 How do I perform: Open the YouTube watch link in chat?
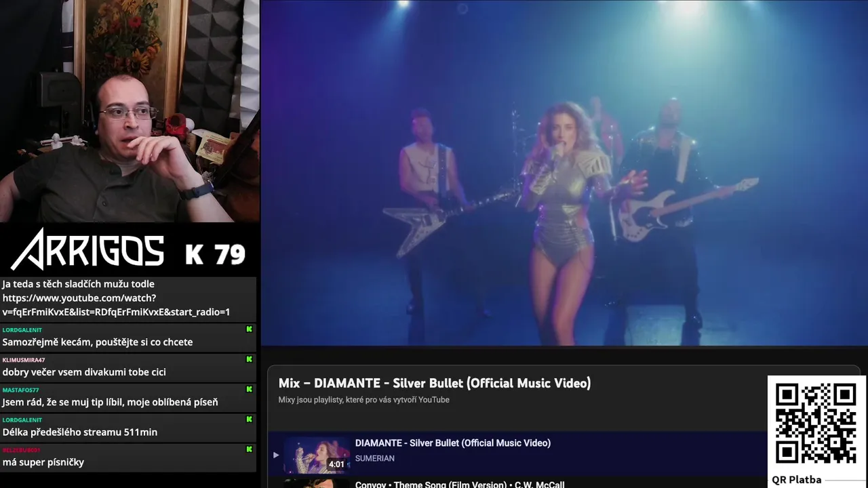[116, 305]
